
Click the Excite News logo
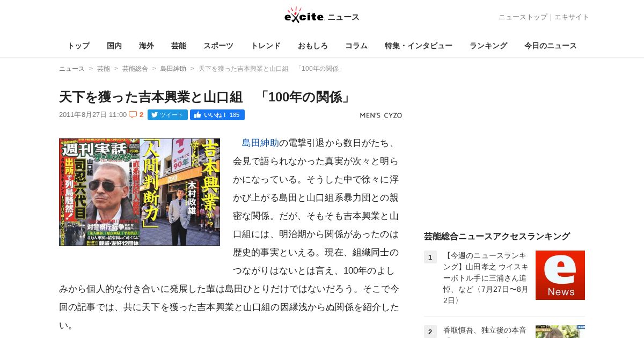[322, 15]
